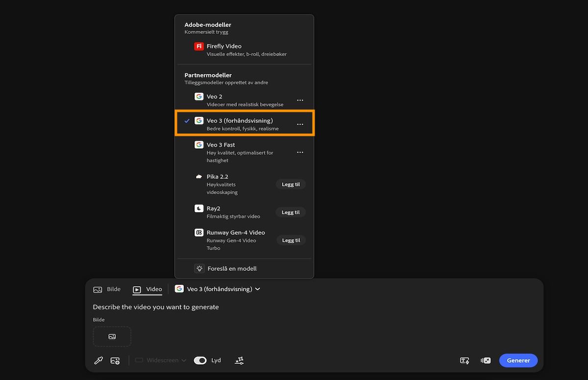Upload an image via the Bilde placeholder

[112, 336]
